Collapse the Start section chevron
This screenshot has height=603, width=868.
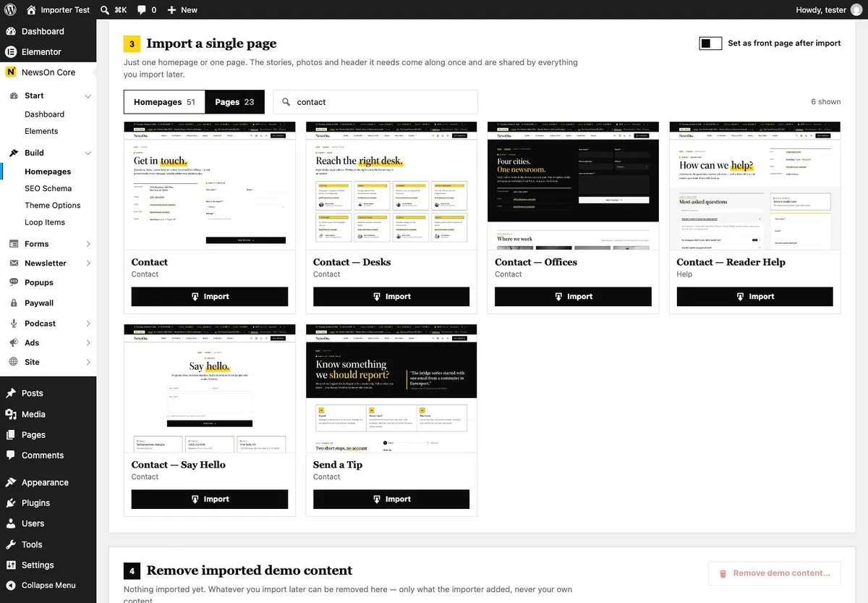coord(88,96)
